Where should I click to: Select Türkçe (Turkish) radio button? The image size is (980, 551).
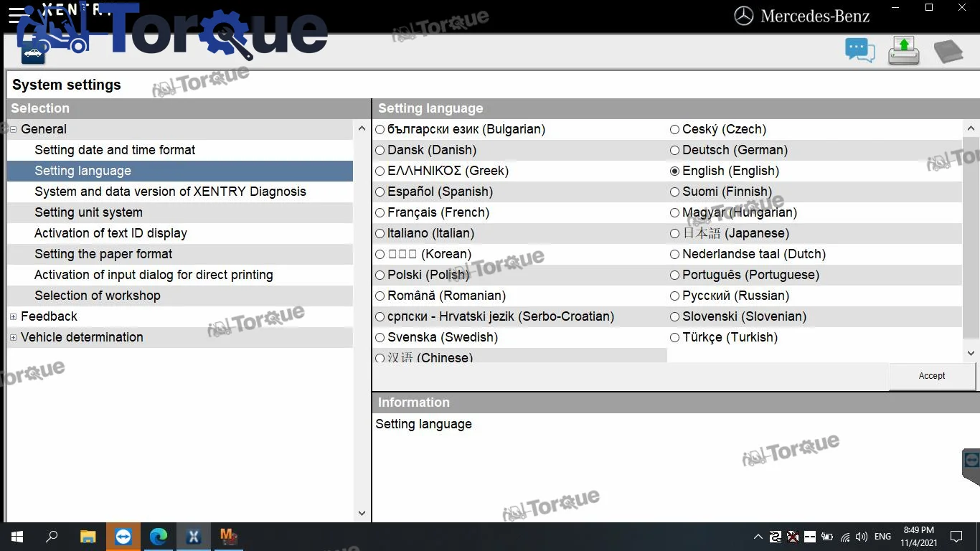[675, 338]
